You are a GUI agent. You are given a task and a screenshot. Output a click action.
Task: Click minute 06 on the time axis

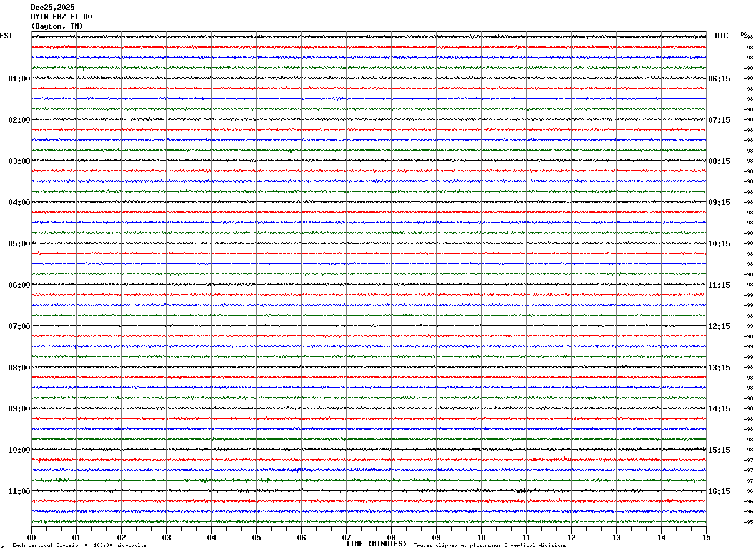click(301, 537)
